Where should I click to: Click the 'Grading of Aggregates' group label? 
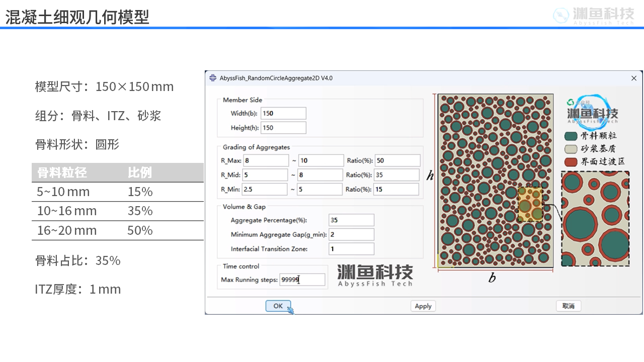[x=257, y=147]
